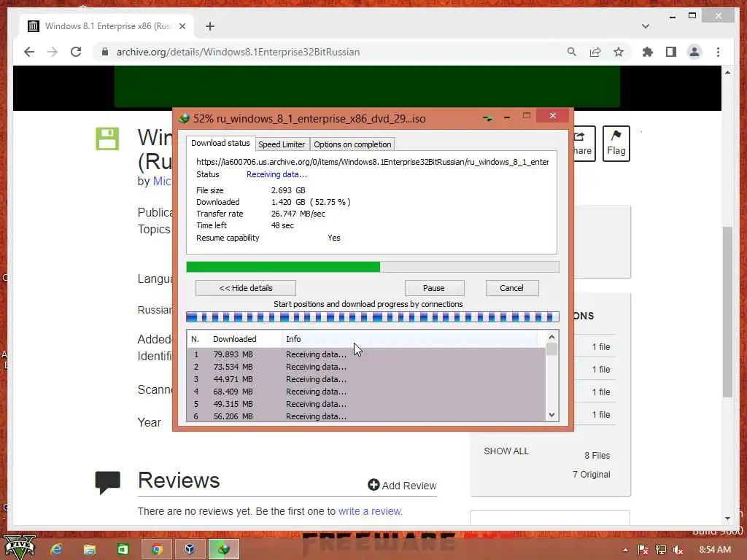The image size is (747, 560).
Task: Select connection row with 68.409 MB
Action: tap(366, 392)
